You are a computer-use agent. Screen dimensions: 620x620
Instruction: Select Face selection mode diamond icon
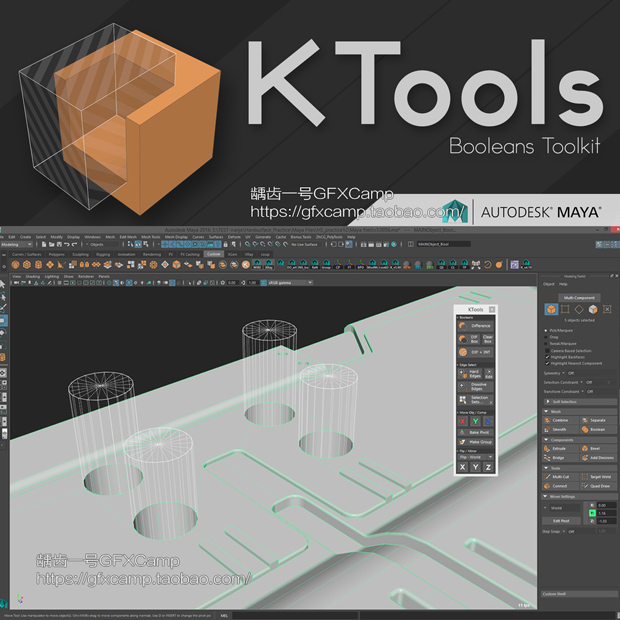[579, 309]
